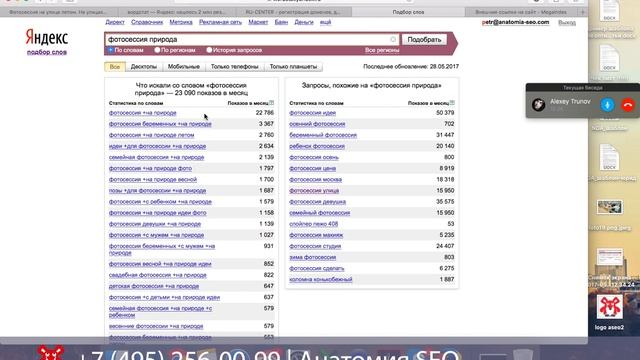Open similar query 'спойлер пежо 408'

(313, 224)
